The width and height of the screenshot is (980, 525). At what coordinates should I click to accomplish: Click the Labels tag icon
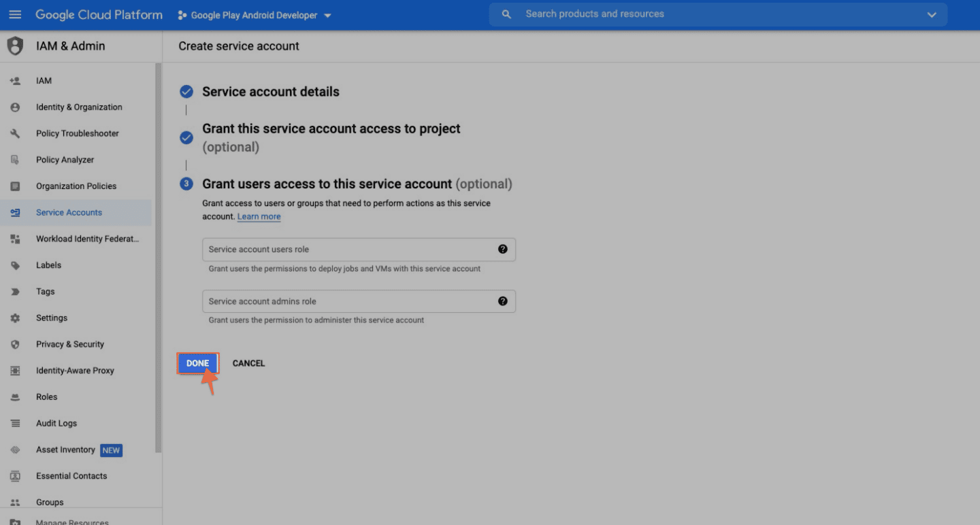(15, 265)
